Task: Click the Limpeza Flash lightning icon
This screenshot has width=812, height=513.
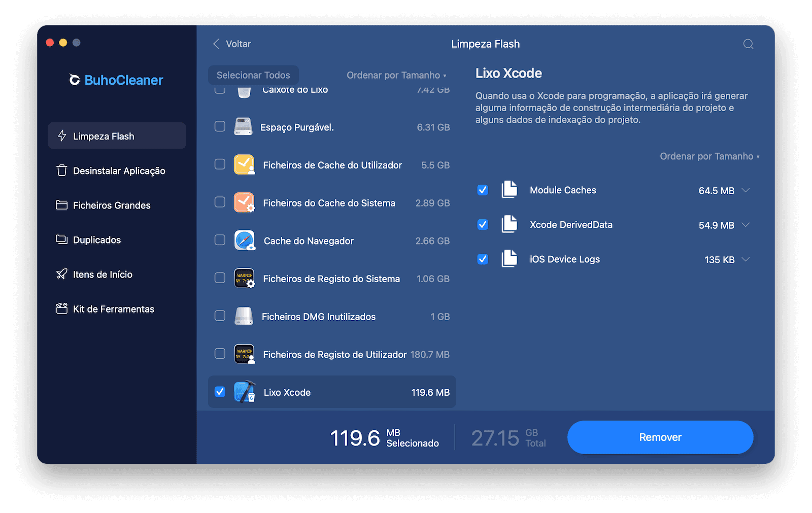Action: tap(62, 136)
